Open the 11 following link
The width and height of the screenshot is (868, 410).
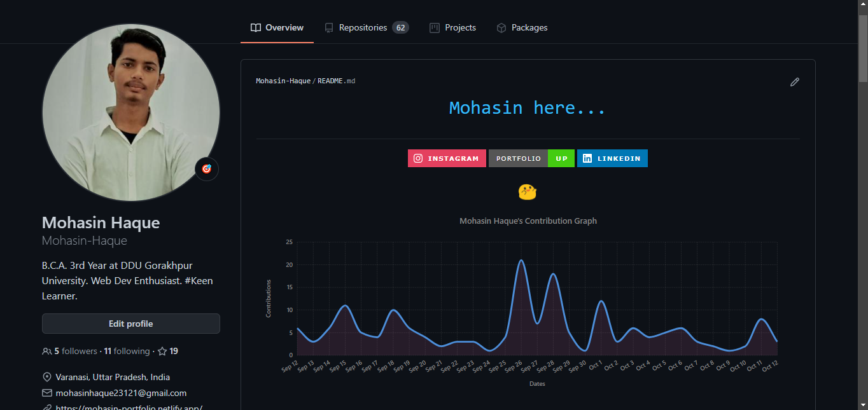[127, 350]
